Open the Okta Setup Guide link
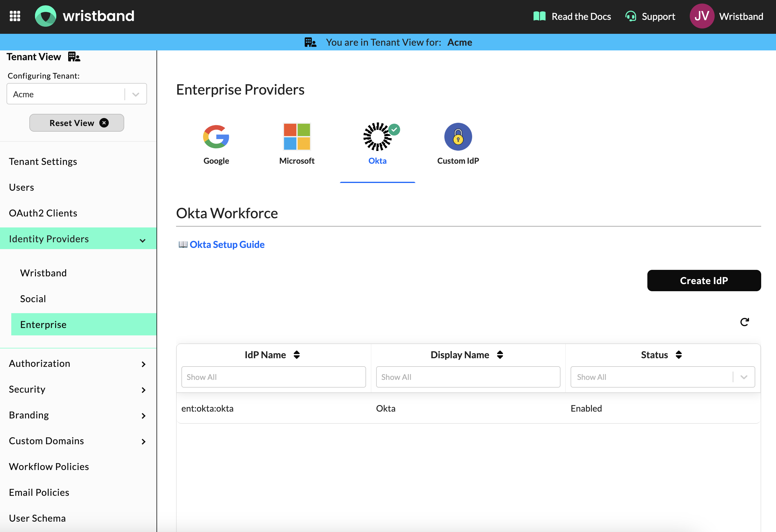 coord(227,244)
